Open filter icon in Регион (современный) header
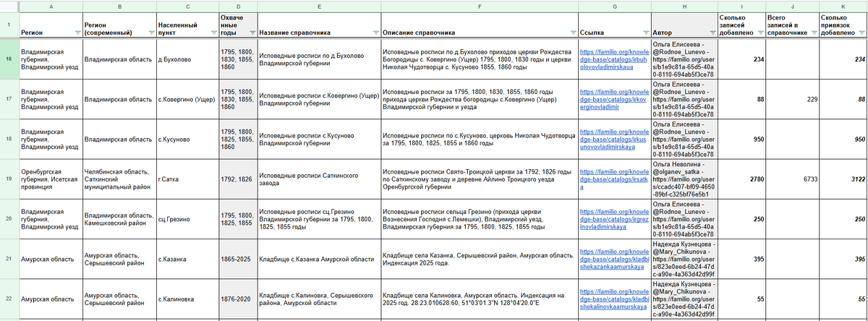This screenshot has height=321, width=868. tap(150, 33)
